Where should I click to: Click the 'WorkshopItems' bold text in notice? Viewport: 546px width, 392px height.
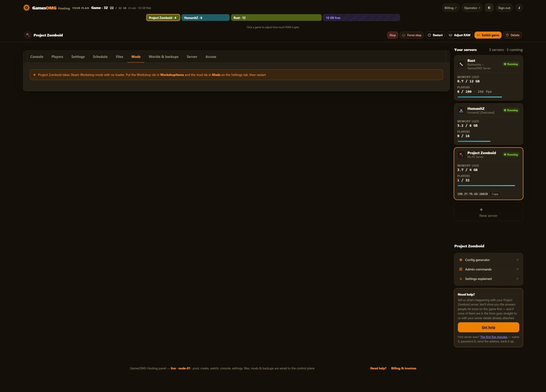pyautogui.click(x=172, y=75)
